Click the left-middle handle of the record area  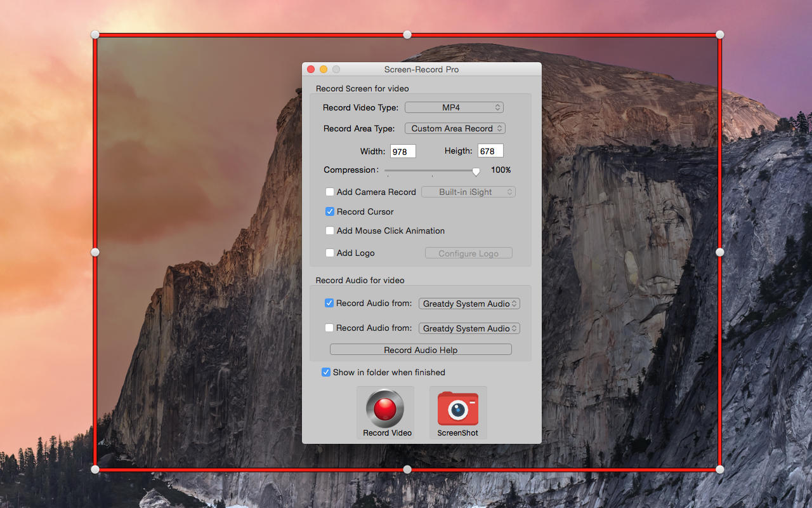point(95,252)
